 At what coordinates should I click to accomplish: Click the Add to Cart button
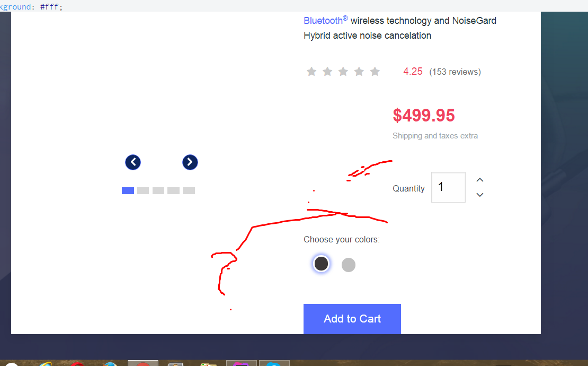(x=352, y=319)
